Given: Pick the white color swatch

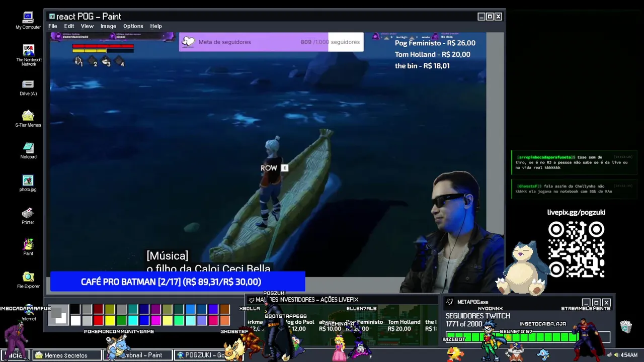Looking at the screenshot, I should [x=75, y=320].
